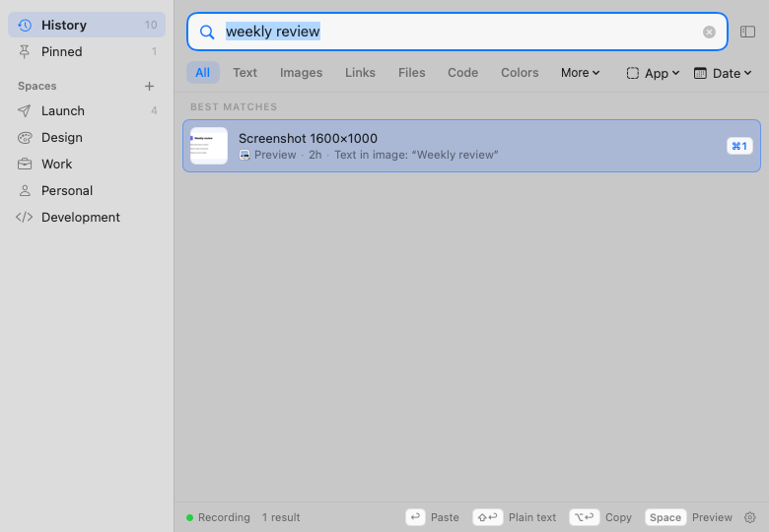Click the Spaces section label
769x532 pixels.
coord(37,87)
